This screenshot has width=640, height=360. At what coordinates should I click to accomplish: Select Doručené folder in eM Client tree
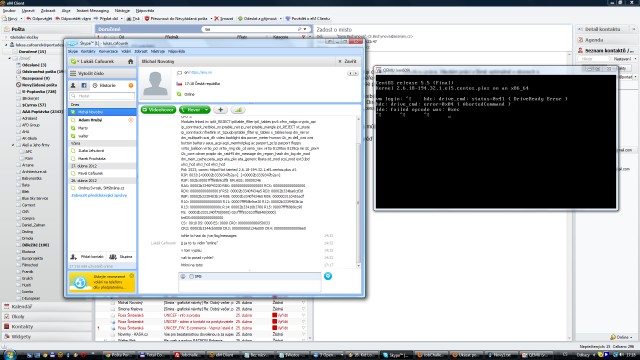pos(33,52)
